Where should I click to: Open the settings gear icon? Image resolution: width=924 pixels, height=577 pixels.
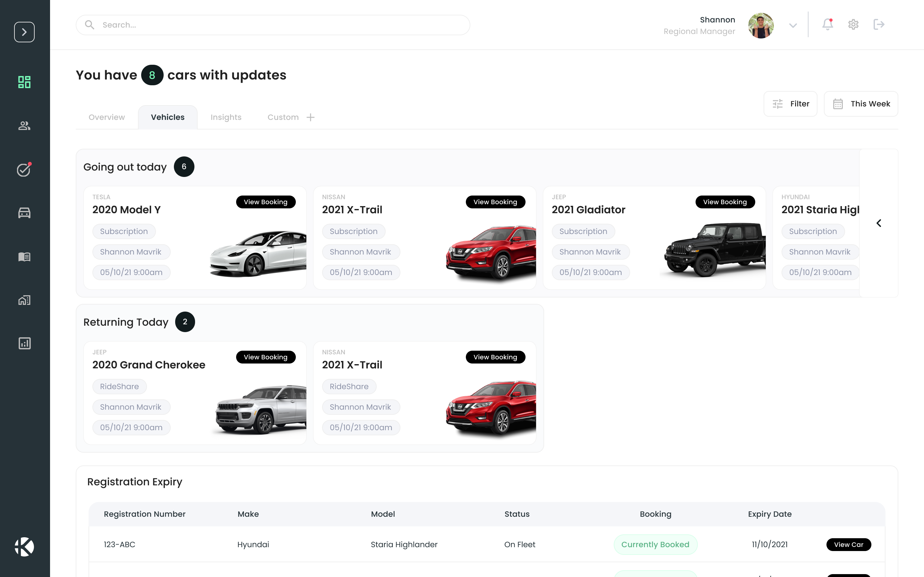[853, 24]
